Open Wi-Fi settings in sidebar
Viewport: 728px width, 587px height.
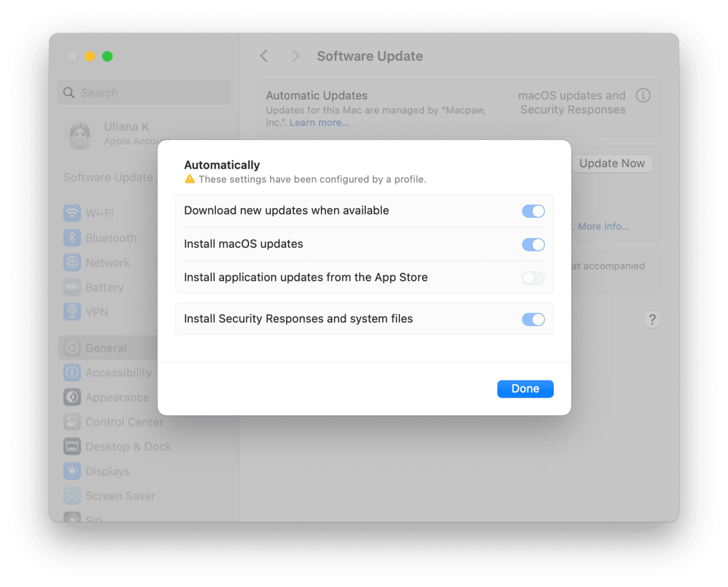coord(89,213)
